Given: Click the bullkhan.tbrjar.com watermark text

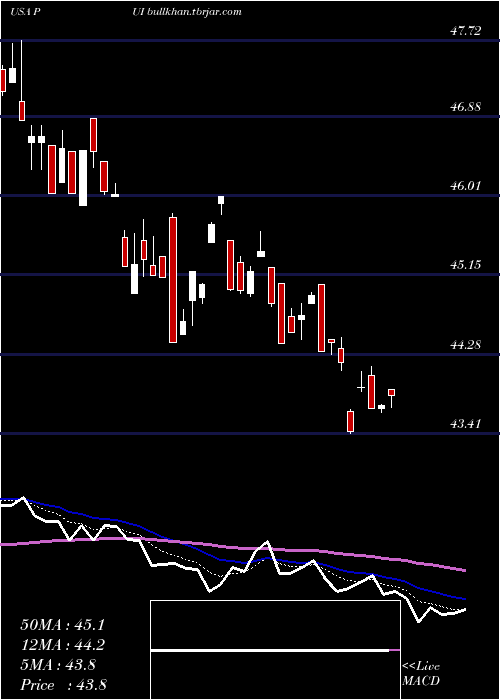Looking at the screenshot, I should pos(194,12).
